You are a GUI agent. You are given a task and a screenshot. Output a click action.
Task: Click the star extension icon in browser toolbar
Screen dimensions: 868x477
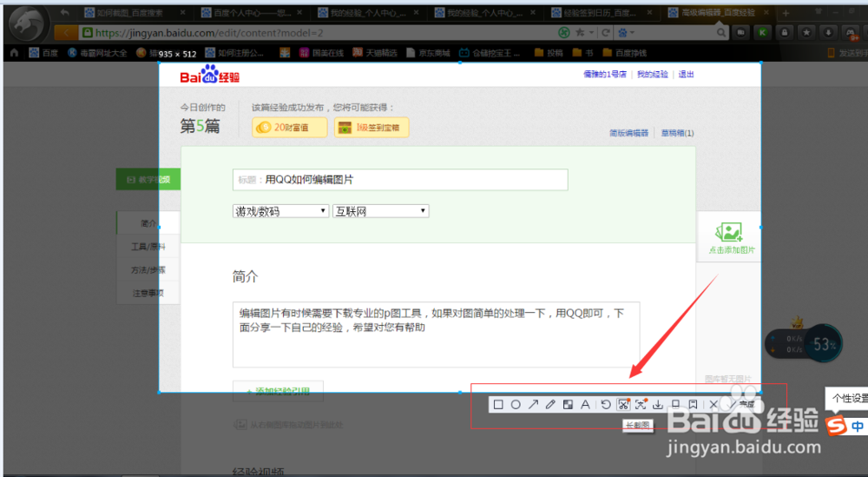click(806, 33)
